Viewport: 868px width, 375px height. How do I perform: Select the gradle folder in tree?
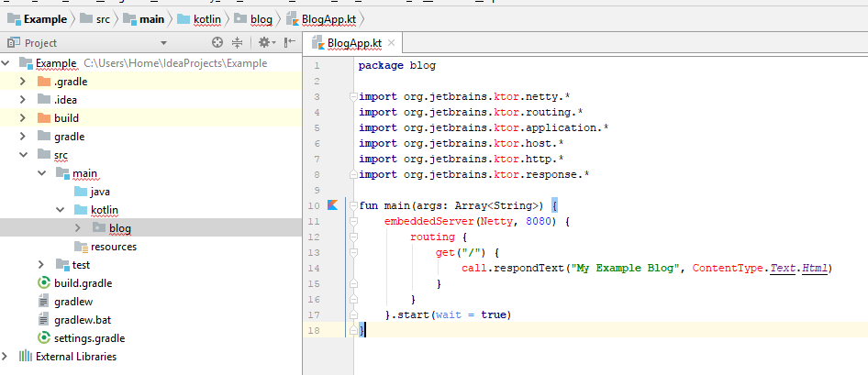tap(69, 137)
